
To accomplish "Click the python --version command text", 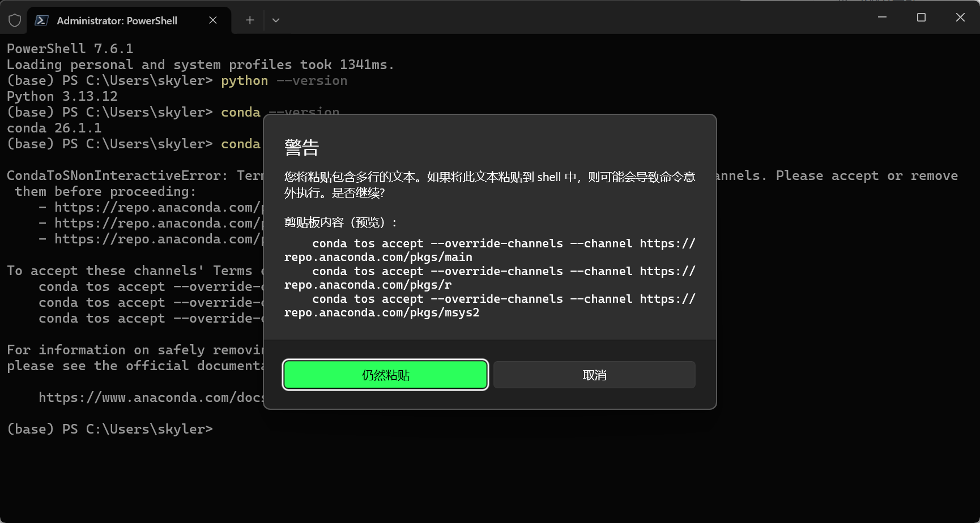I will click(284, 80).
